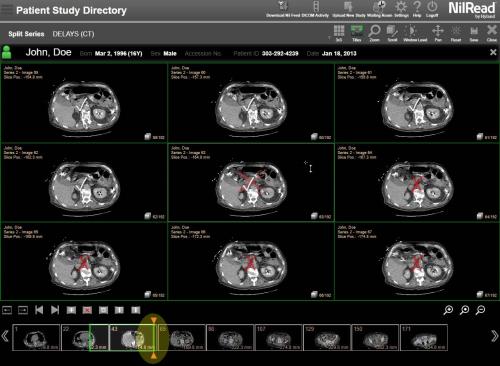
Task: Close the John, Doe patient info bar
Action: [493, 52]
